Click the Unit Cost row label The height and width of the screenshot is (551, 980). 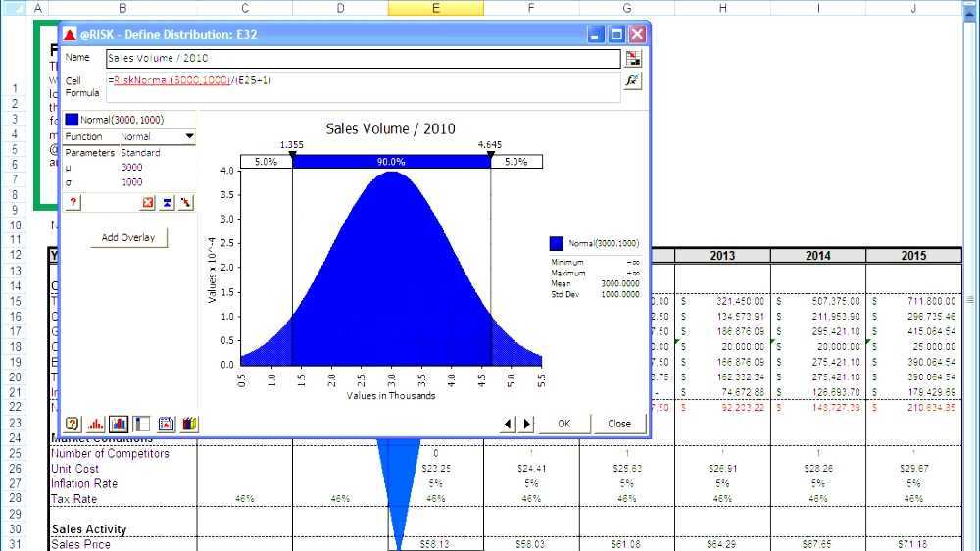pyautogui.click(x=75, y=469)
